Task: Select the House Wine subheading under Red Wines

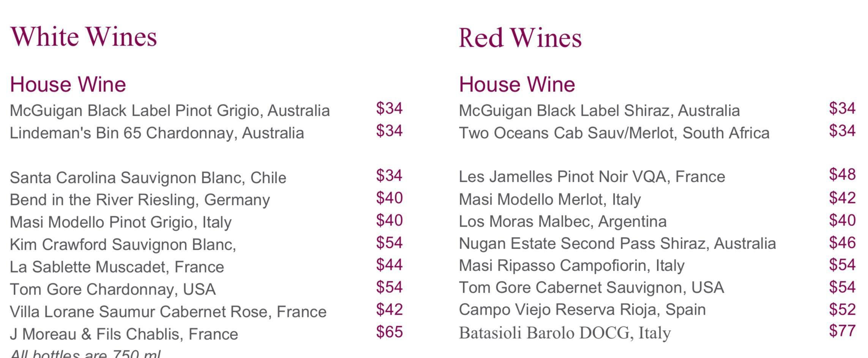Action: tap(517, 84)
